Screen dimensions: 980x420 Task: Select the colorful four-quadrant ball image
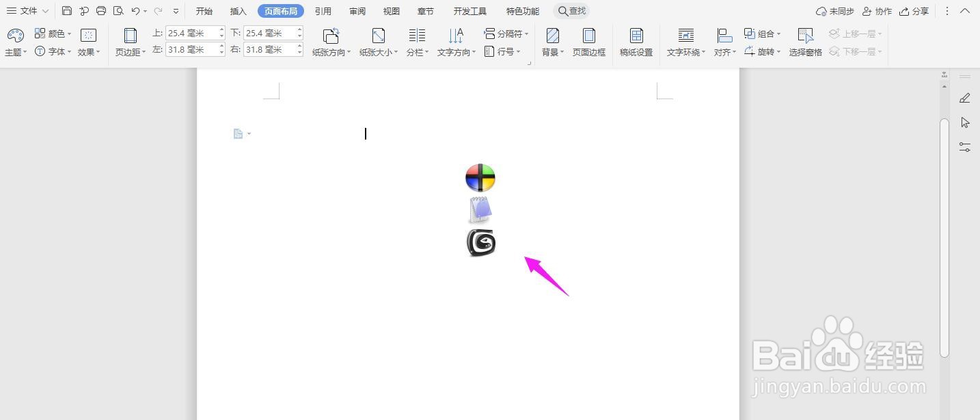[x=480, y=178]
